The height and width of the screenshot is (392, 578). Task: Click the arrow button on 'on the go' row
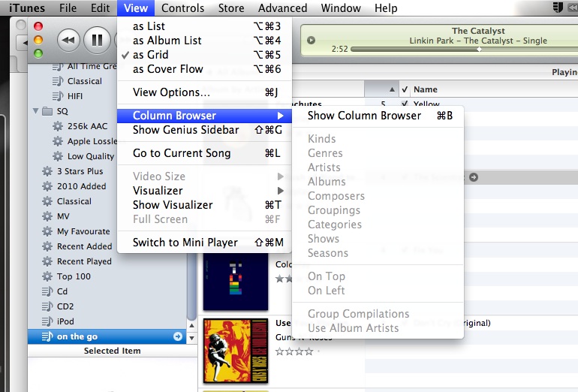coord(178,336)
